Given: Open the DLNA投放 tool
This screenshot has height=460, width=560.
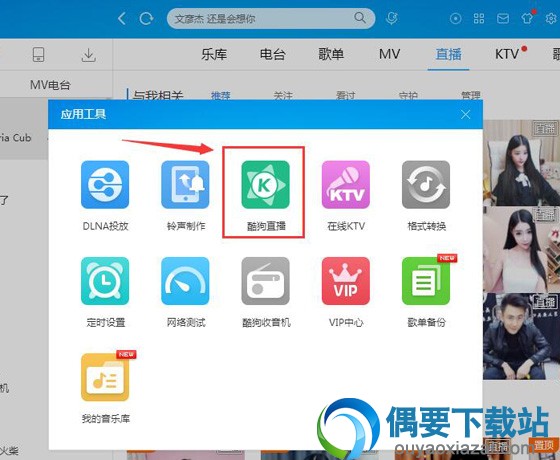Looking at the screenshot, I should click(105, 185).
